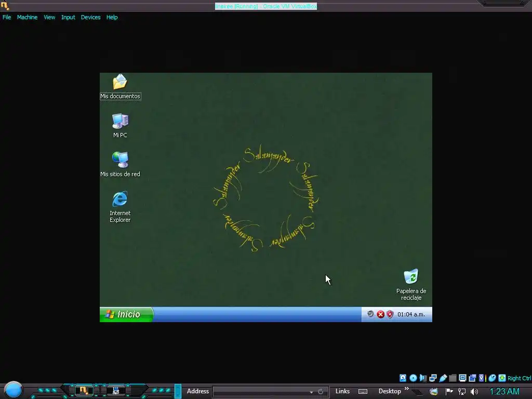Select the Mis documentos desktop icon
The image size is (532, 399).
120,87
